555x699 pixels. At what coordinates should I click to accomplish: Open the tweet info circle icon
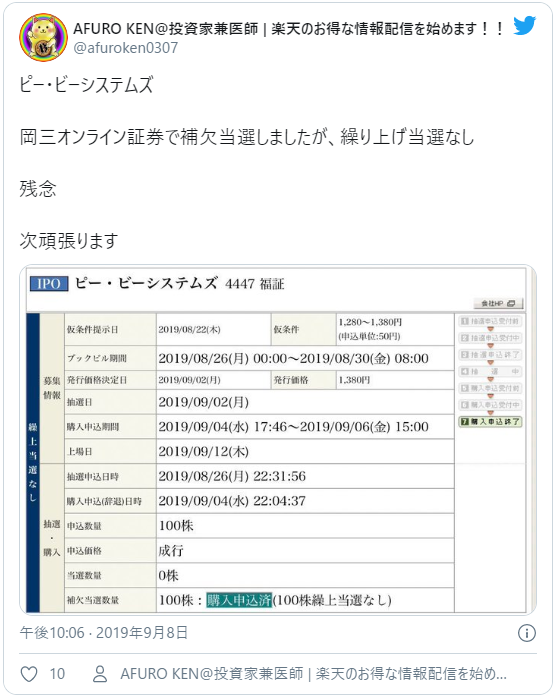[526, 633]
